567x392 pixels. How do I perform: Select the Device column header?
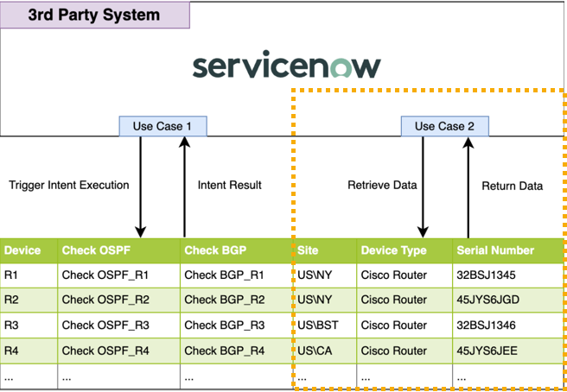coord(22,251)
